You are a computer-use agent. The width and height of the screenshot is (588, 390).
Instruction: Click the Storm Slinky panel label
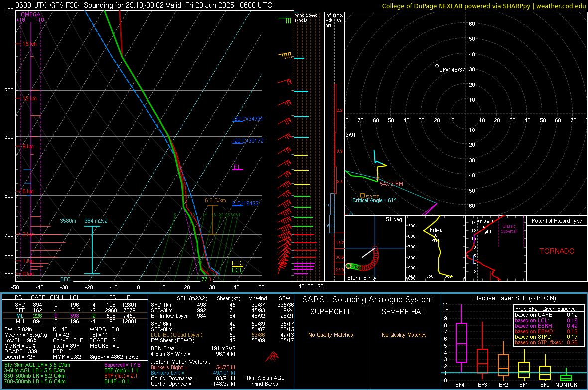click(361, 278)
